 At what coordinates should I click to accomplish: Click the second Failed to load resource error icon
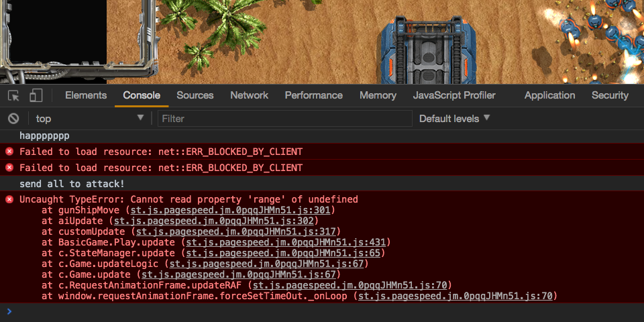9,168
